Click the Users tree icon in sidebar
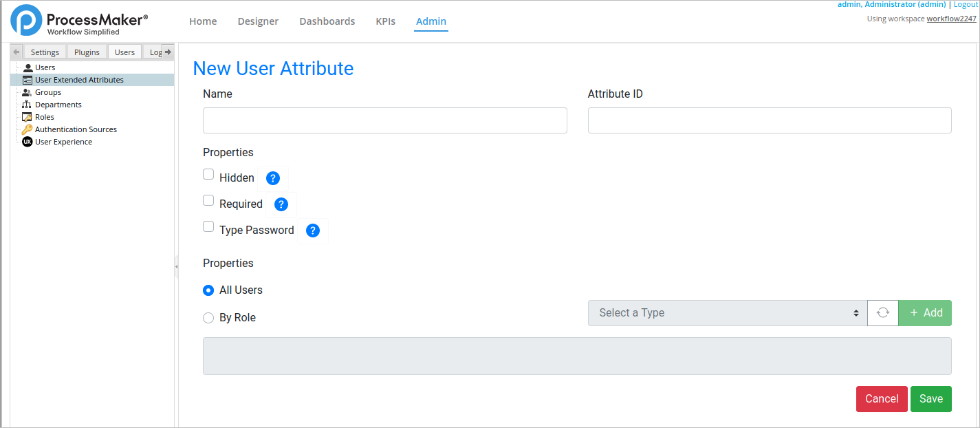 tap(28, 67)
